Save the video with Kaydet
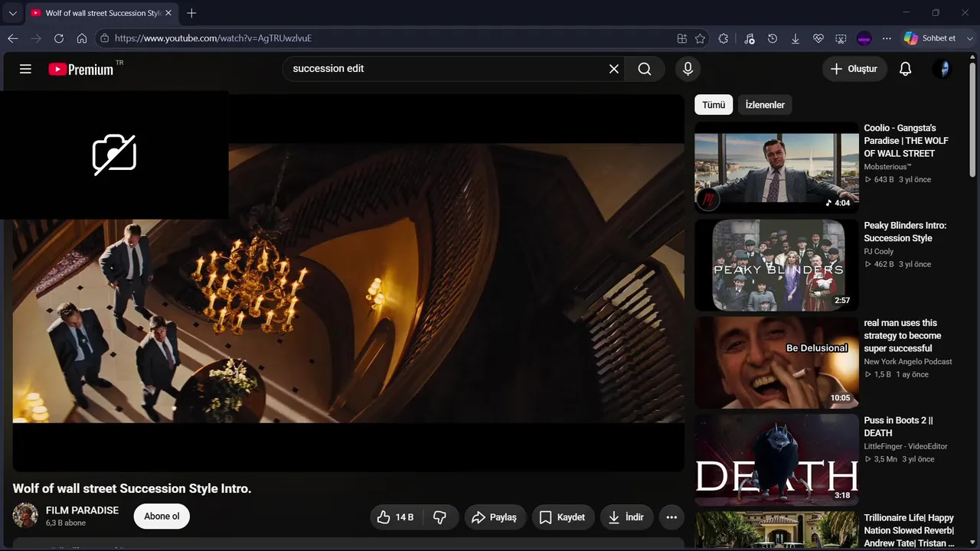Viewport: 980px width, 551px height. 563,517
